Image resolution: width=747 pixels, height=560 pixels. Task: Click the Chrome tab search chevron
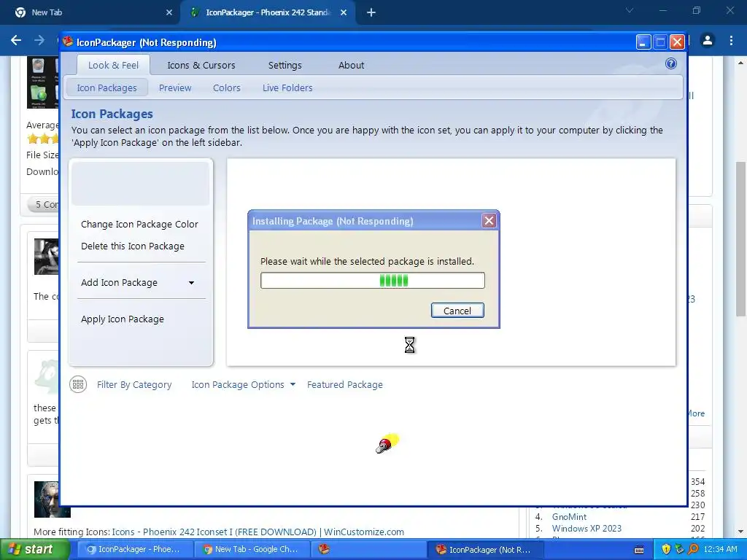630,10
